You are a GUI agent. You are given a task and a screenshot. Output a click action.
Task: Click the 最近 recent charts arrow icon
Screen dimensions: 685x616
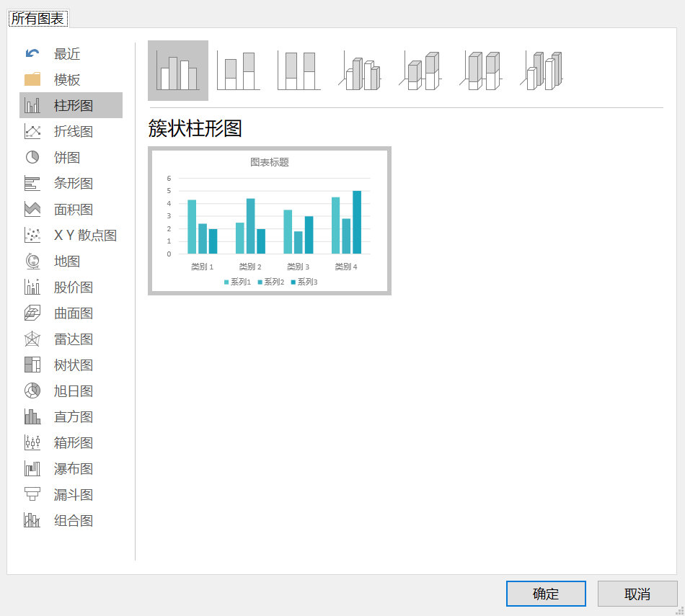point(32,54)
